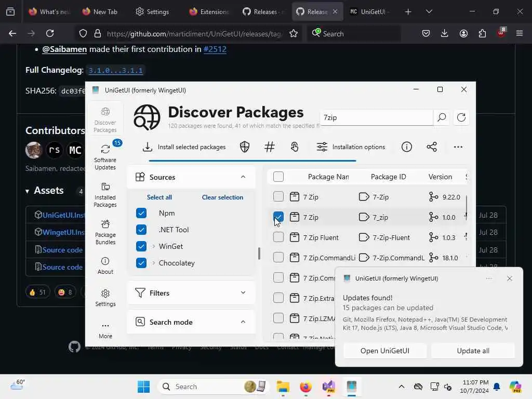Toggle the select-all packages header checkbox

[x=278, y=177]
